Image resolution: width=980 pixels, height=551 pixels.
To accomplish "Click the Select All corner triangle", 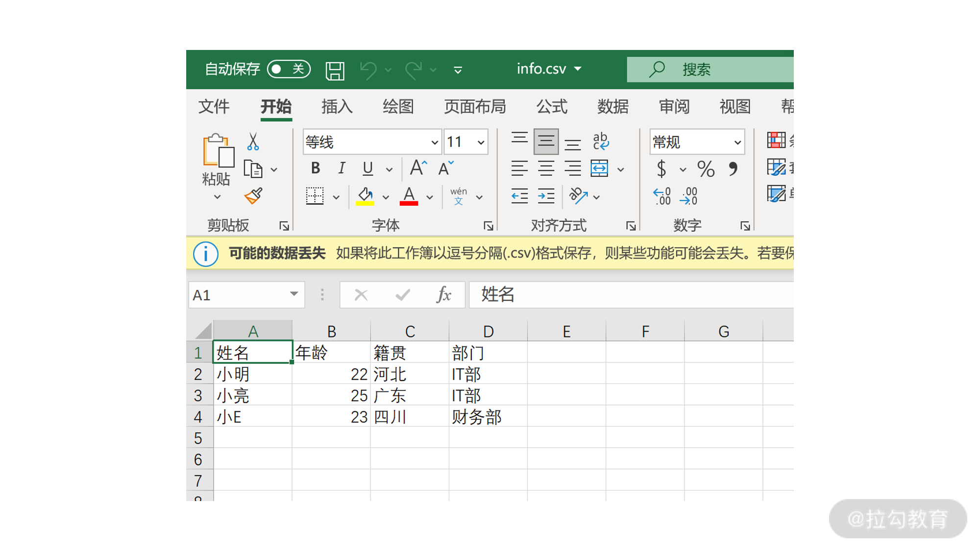I will (x=203, y=331).
